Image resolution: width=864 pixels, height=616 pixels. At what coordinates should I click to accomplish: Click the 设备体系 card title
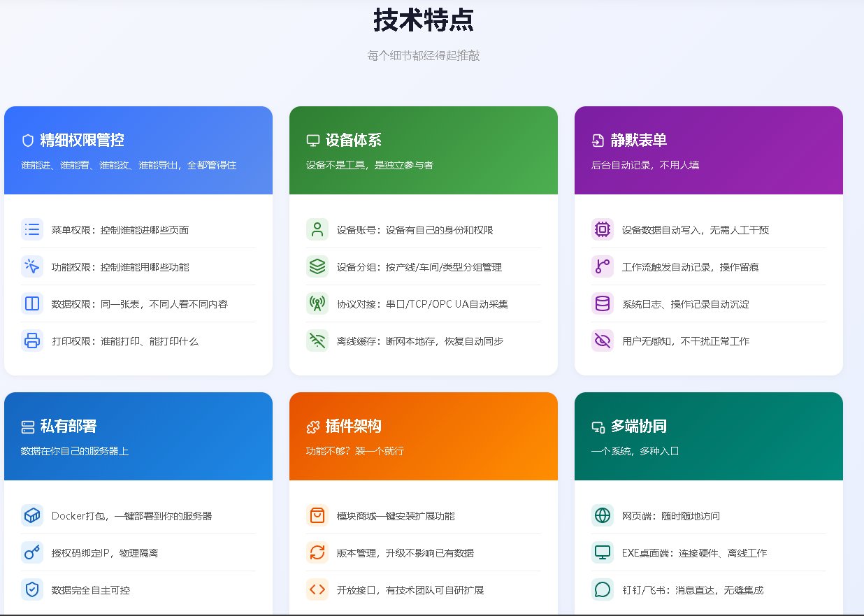click(354, 141)
